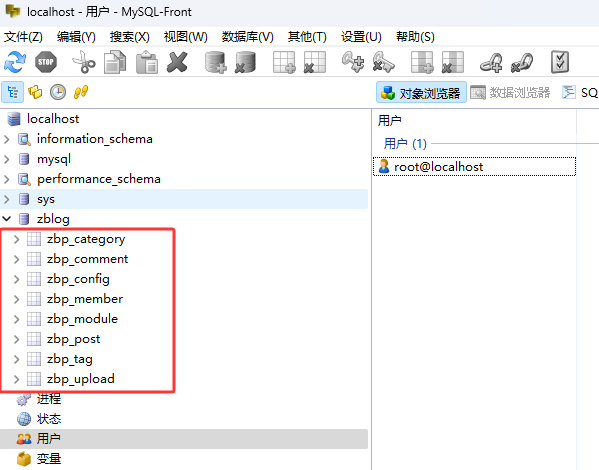Viewport: 599px width, 470px height.
Task: Expand the sys database node
Action: click(x=6, y=199)
